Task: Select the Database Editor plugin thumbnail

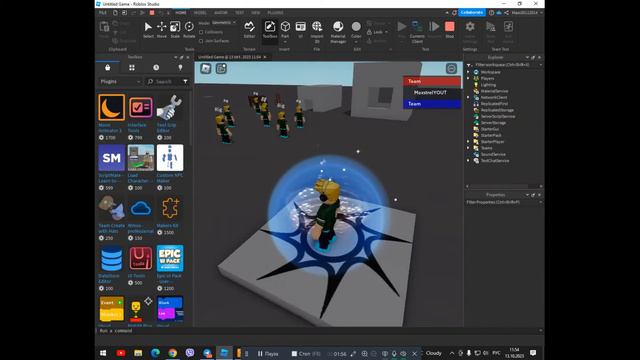Action: pos(111,258)
